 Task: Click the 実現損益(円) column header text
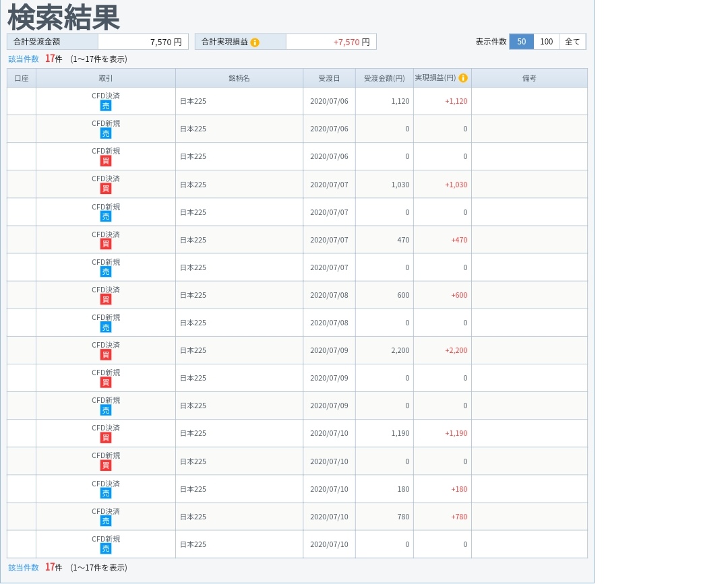[435, 78]
